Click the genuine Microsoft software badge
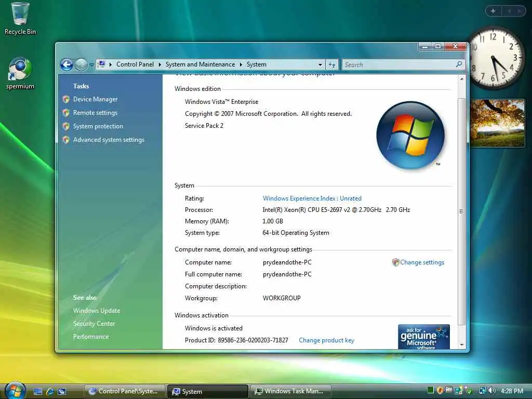 point(424,337)
